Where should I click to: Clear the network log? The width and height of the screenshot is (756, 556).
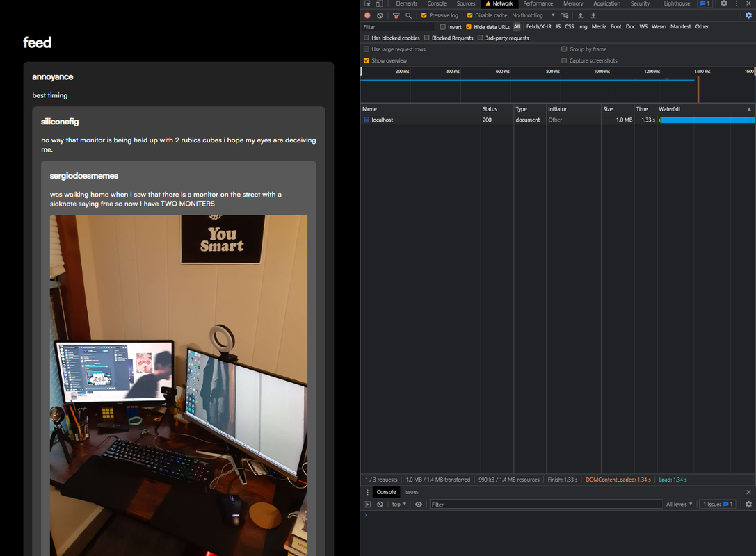click(x=380, y=15)
